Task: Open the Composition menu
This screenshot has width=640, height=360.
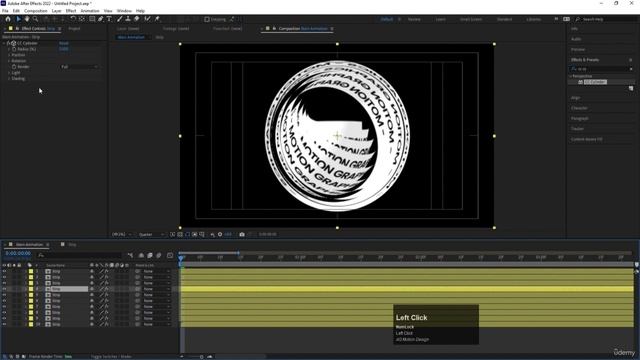Action: (36, 11)
